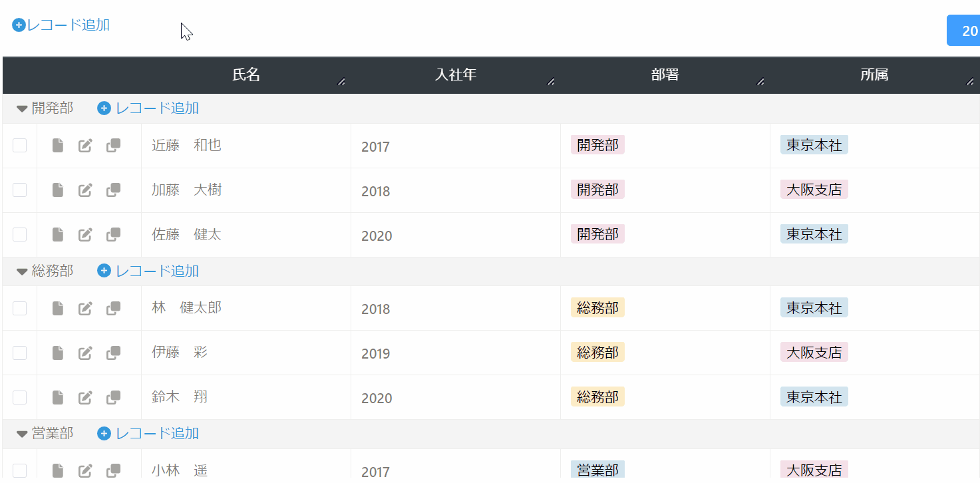Click 大阪支店 tag in 伊藤 彩 row

click(x=814, y=352)
